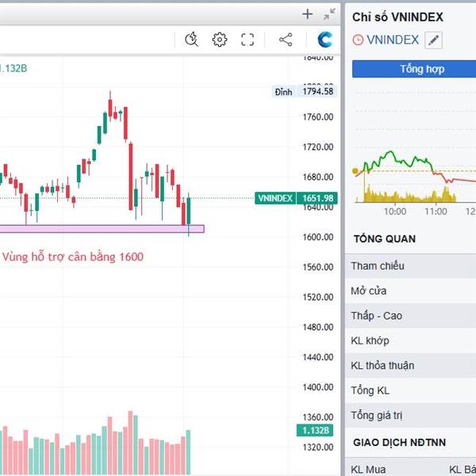Screen dimensions: 476x476
Task: Click the blue C logo icon
Action: click(x=324, y=40)
